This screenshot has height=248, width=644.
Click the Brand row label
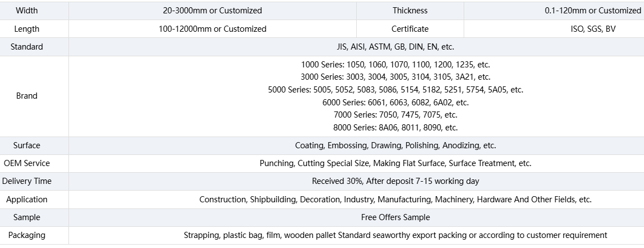click(26, 96)
